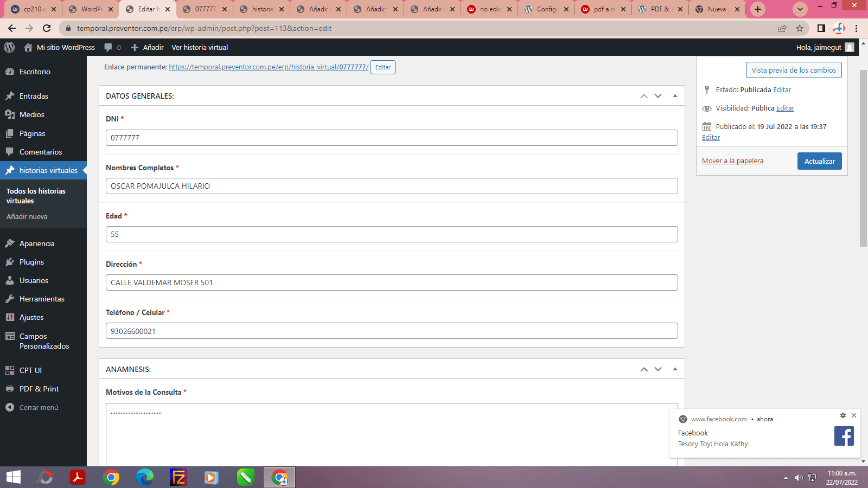The image size is (868, 488).
Task: Open Páginas section
Action: tap(33, 133)
